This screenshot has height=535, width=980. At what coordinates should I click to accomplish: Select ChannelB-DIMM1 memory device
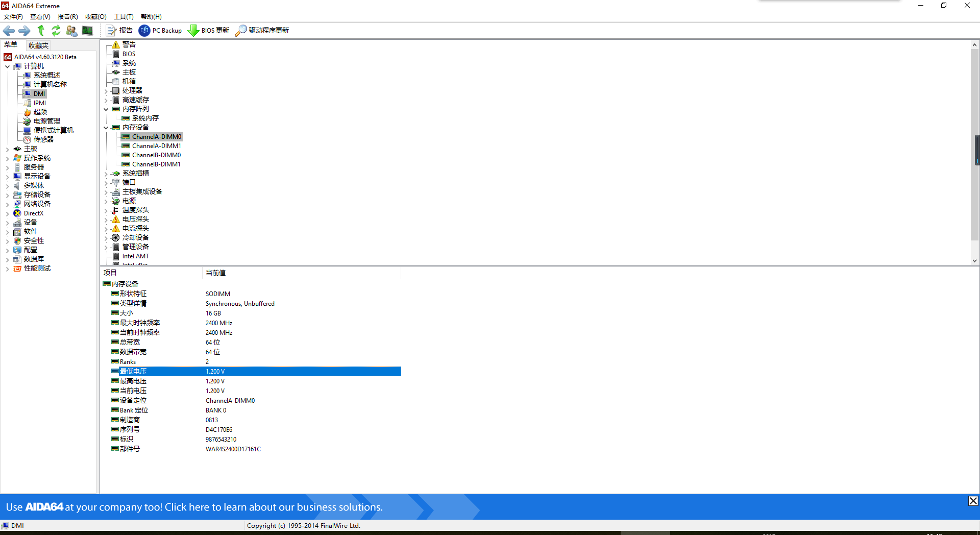(x=156, y=164)
